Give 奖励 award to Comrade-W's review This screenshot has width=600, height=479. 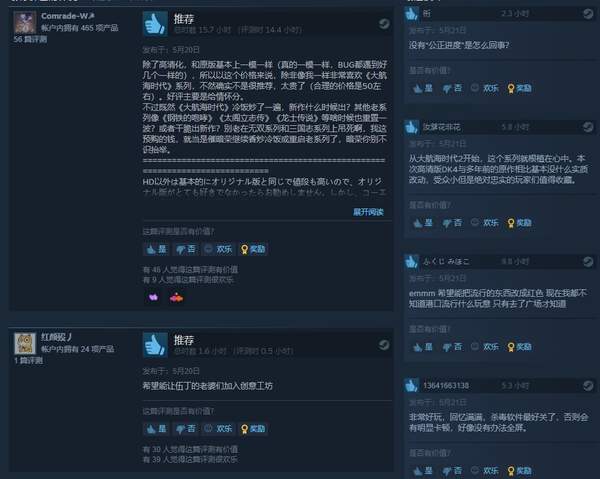(253, 249)
